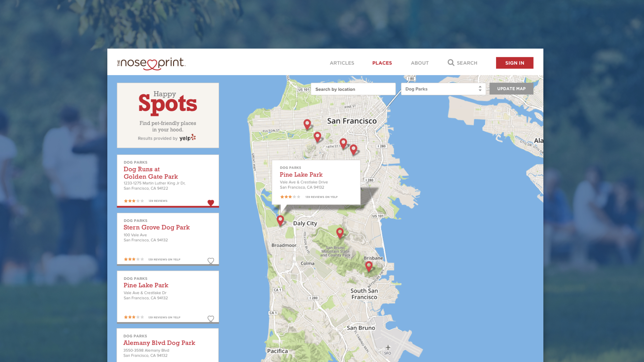Click '139 REVIEWS ON YELP' on Stern Grove card
This screenshot has height=362, width=644.
pos(164,259)
